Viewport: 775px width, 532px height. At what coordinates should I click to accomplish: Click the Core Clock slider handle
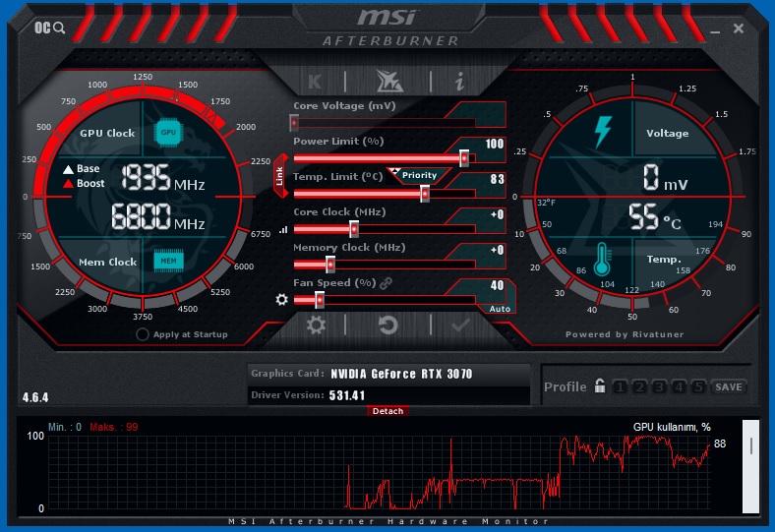[354, 229]
